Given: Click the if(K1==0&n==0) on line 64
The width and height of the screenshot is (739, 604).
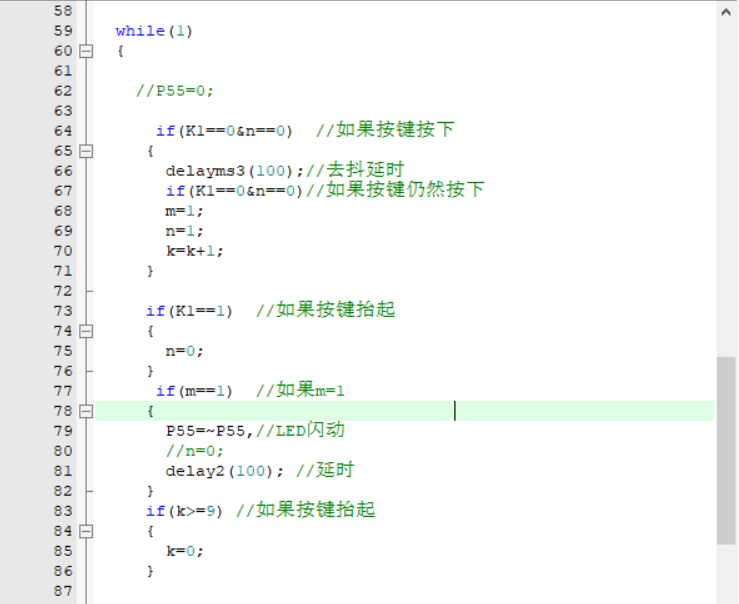Looking at the screenshot, I should (x=224, y=131).
